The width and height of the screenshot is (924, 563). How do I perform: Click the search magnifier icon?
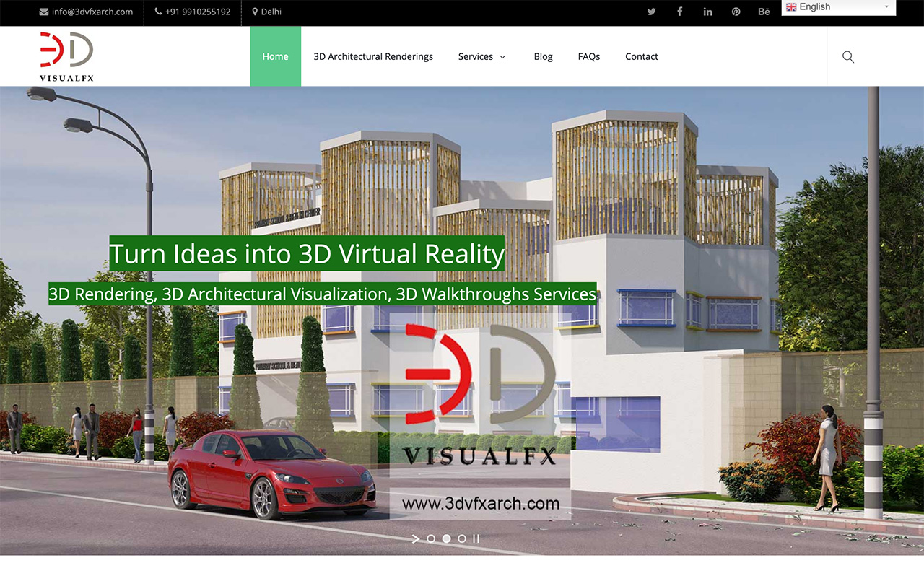[x=848, y=56]
